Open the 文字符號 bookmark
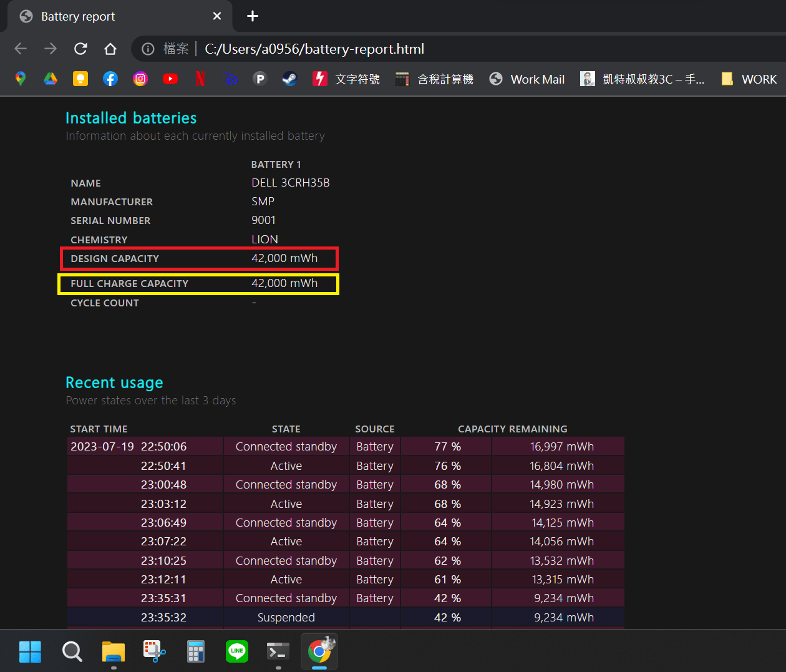 coord(347,79)
